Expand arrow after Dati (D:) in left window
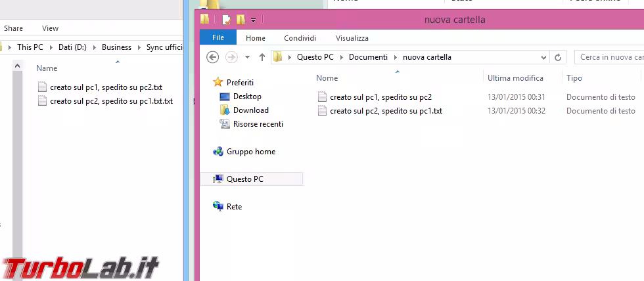Screen dimensions: 644x281 click(95, 47)
